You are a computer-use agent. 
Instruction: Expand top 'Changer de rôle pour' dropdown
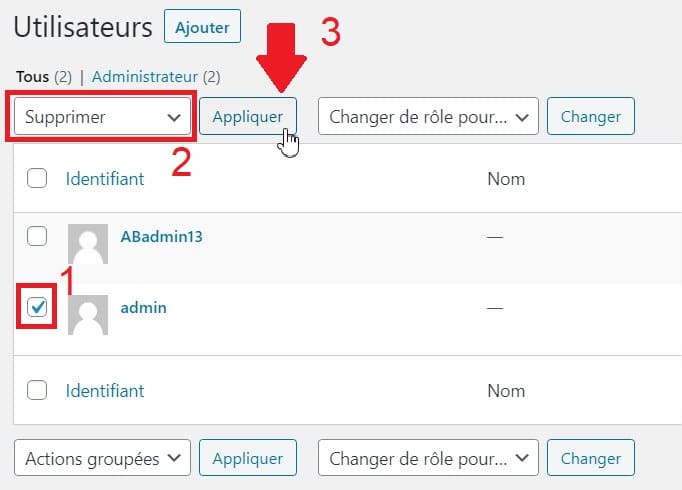point(428,117)
